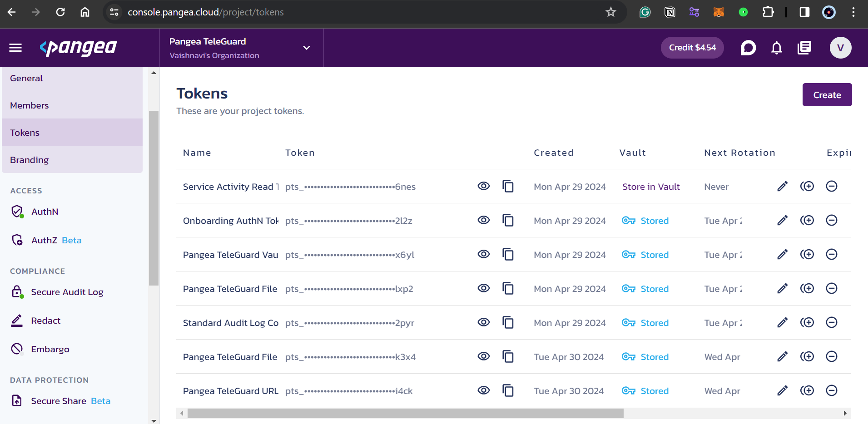
Task: Click the table scrollbar's right arrow
Action: (845, 413)
